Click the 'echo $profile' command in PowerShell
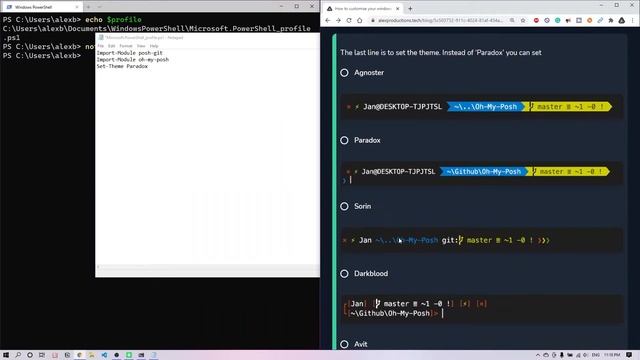This screenshot has height=360, width=640. (x=113, y=20)
